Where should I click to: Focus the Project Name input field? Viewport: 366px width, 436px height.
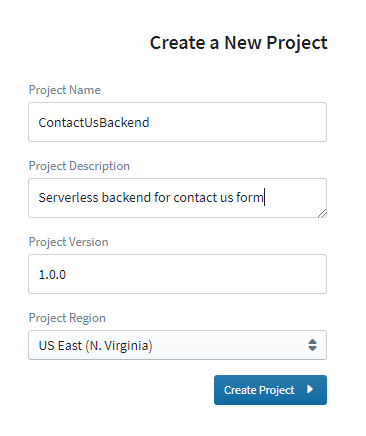coord(177,122)
